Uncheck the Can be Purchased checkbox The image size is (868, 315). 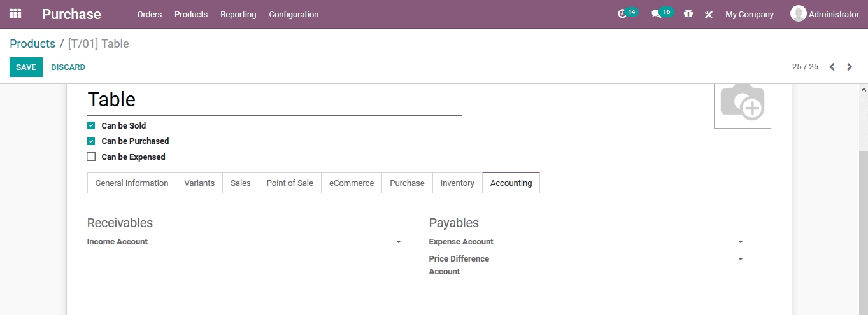91,141
